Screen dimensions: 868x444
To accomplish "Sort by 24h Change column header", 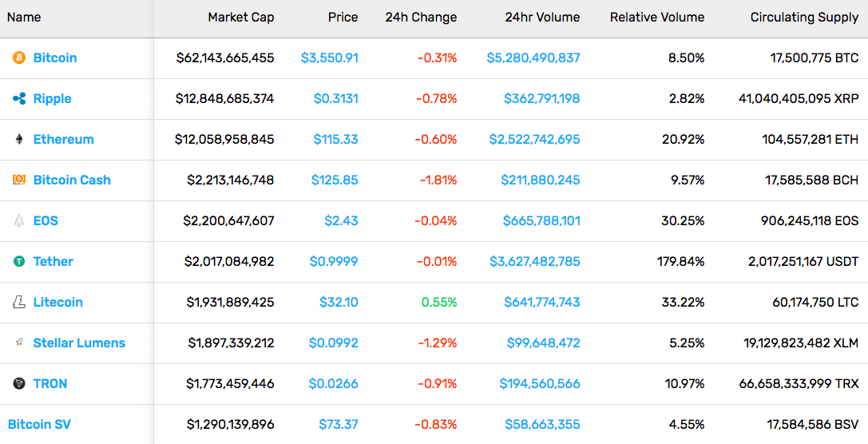I will point(422,17).
